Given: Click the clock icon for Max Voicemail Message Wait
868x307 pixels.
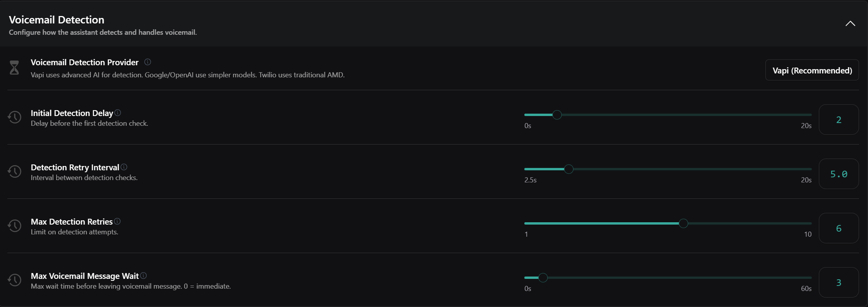Looking at the screenshot, I should pyautogui.click(x=14, y=280).
